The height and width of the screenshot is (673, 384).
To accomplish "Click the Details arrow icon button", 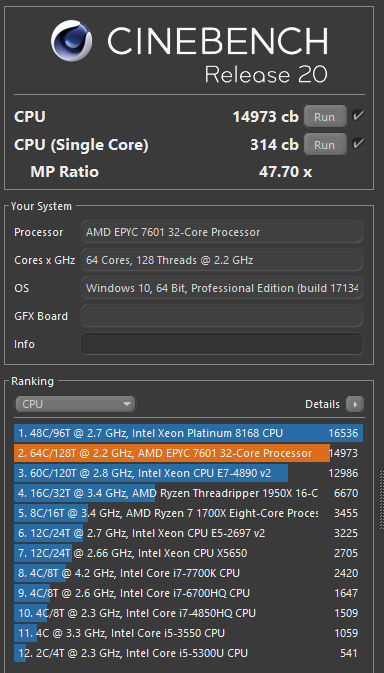I will pos(355,404).
